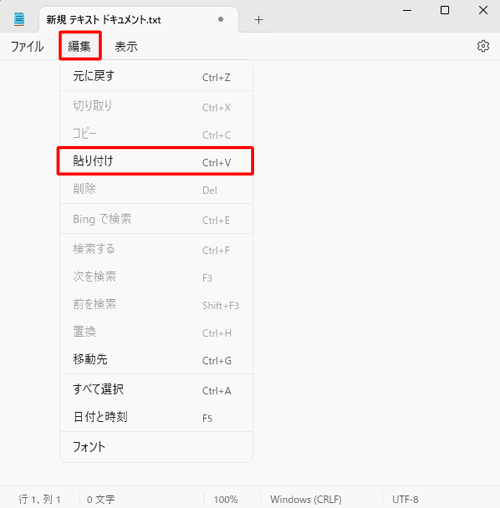
Task: Open the 表示 menu
Action: pos(126,46)
